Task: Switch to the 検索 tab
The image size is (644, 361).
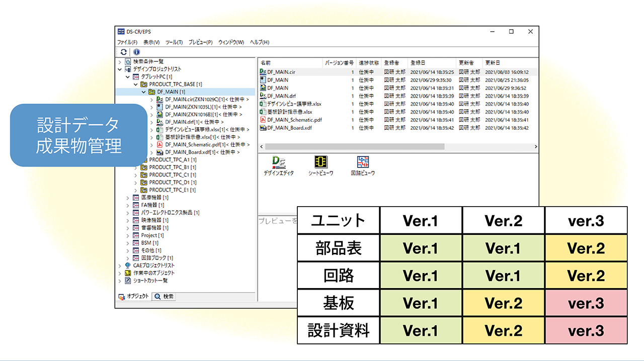Action: pos(165,297)
